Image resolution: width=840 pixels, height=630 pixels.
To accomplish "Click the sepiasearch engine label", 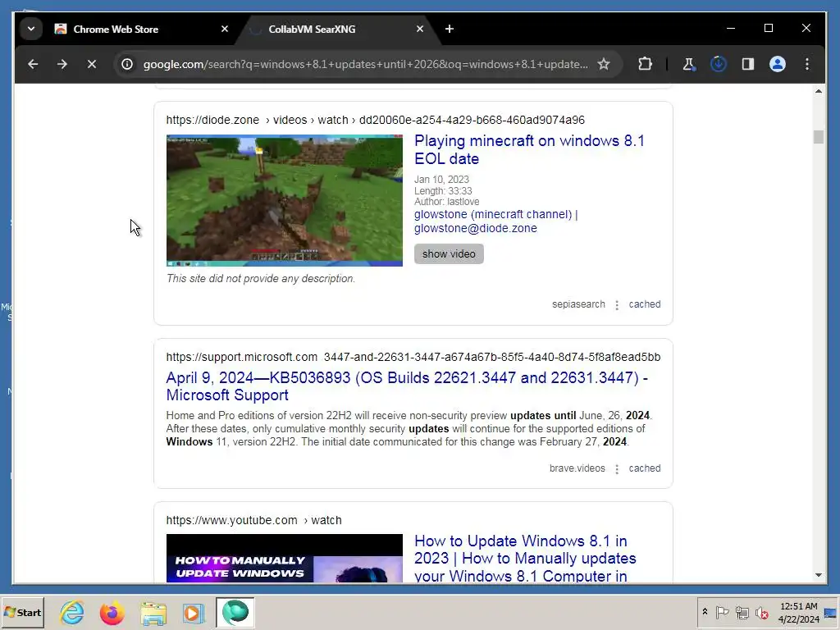I will [x=578, y=304].
